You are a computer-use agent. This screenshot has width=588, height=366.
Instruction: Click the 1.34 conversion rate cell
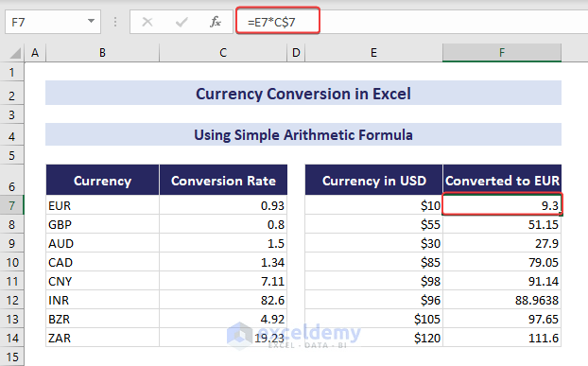223,262
